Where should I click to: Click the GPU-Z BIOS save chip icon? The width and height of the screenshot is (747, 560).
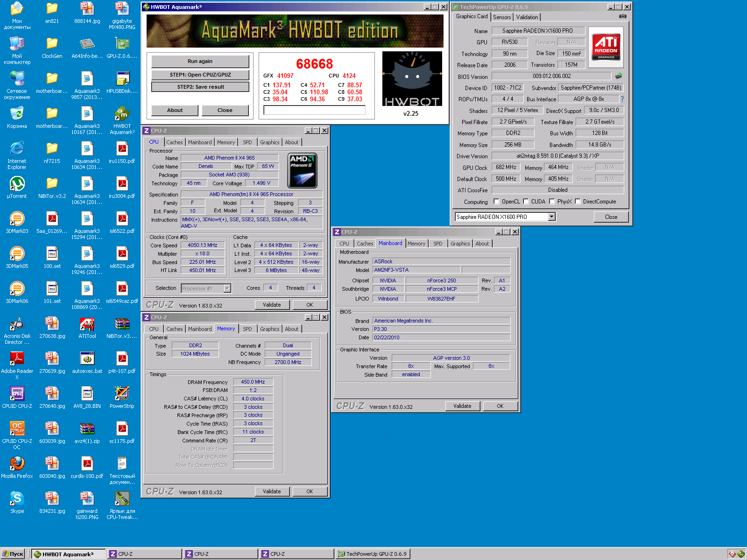pyautogui.click(x=619, y=76)
